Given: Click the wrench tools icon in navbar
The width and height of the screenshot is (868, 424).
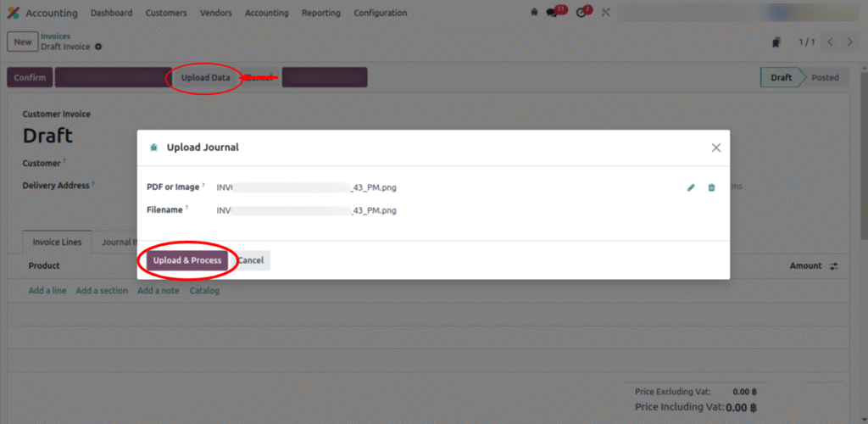Looking at the screenshot, I should [x=605, y=12].
